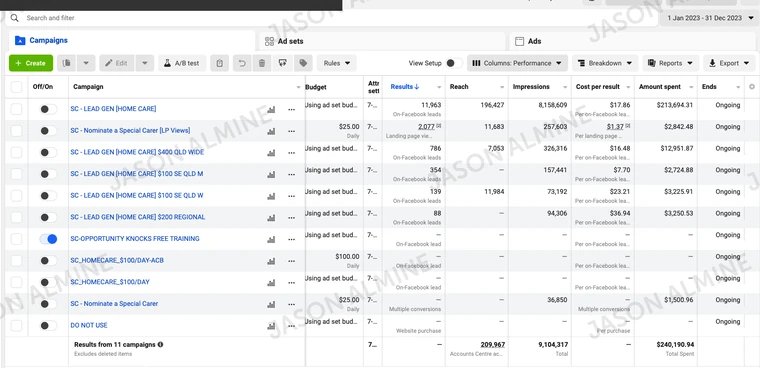Screen dimensions: 760x368
Task: Click the 2,077 results value
Action: (427, 127)
